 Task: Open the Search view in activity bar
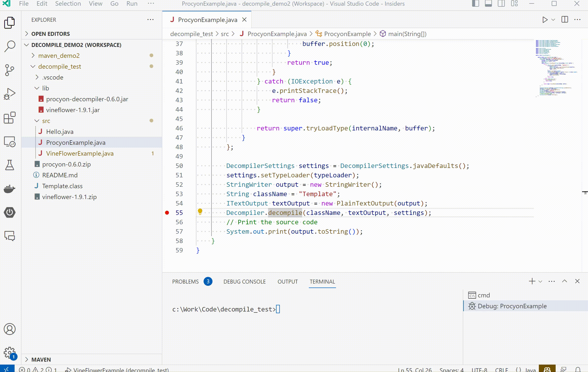coord(10,46)
